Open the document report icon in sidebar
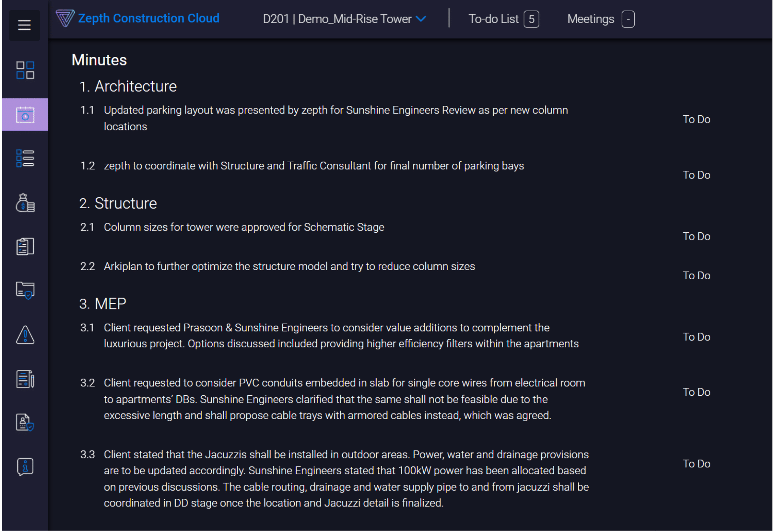Image resolution: width=774 pixels, height=532 pixels. click(x=25, y=379)
